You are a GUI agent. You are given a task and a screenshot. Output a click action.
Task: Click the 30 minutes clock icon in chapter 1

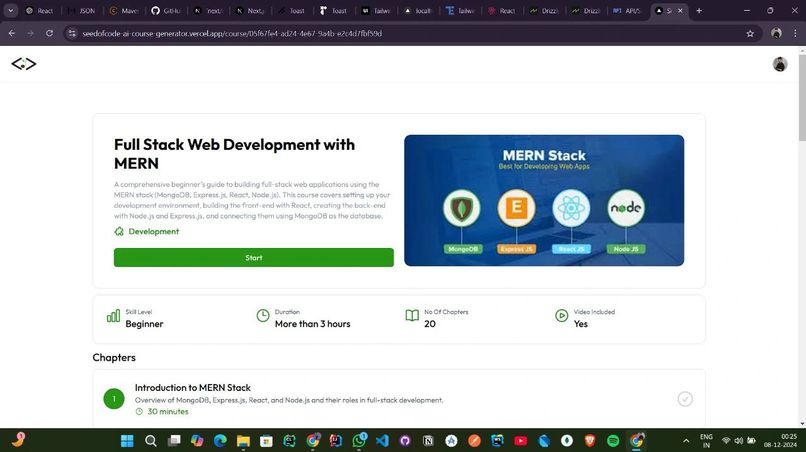139,411
